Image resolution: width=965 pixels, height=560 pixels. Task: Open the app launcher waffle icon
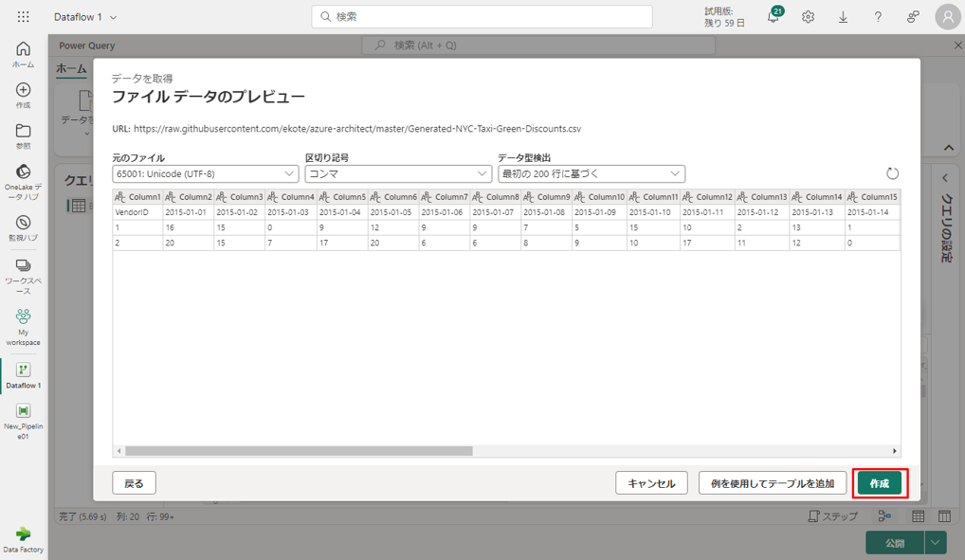pyautogui.click(x=23, y=17)
